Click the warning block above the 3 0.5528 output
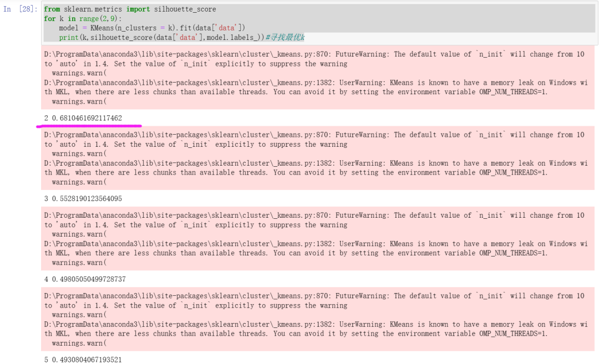 click(317, 158)
